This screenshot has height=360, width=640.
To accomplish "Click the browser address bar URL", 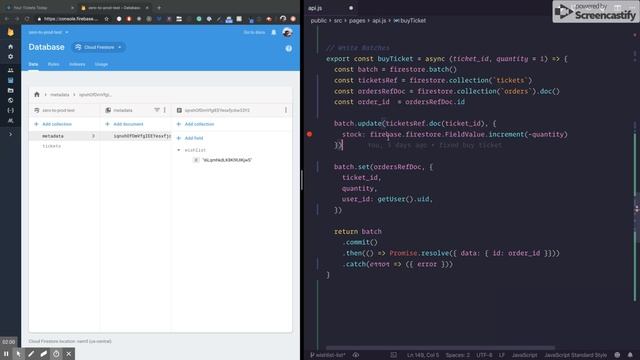I will tap(71, 19).
